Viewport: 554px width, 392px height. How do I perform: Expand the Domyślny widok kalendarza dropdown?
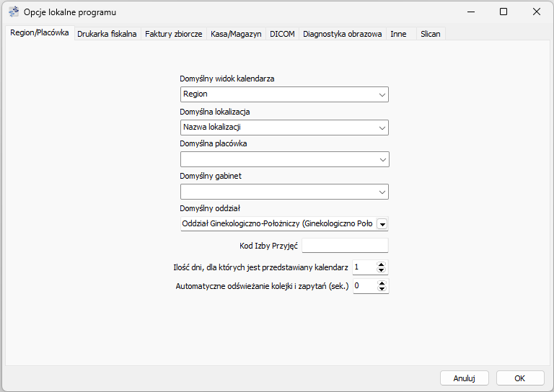(x=382, y=94)
